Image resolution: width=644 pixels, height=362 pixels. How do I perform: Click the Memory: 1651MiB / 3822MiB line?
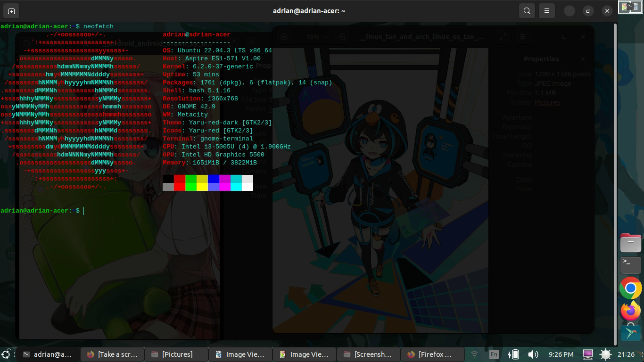coord(210,163)
